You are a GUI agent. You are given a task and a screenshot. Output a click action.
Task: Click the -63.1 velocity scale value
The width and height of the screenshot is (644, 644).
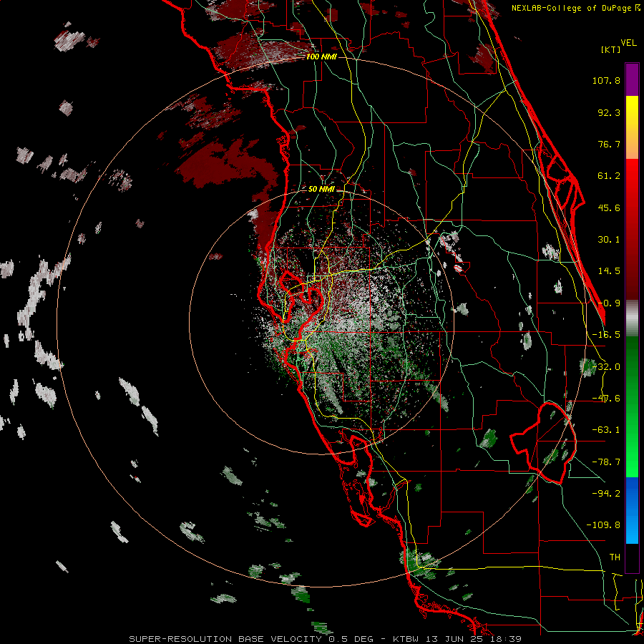point(606,430)
